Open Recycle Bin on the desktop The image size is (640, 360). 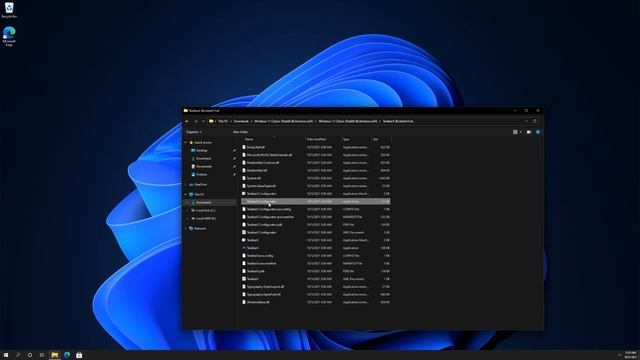9,10
